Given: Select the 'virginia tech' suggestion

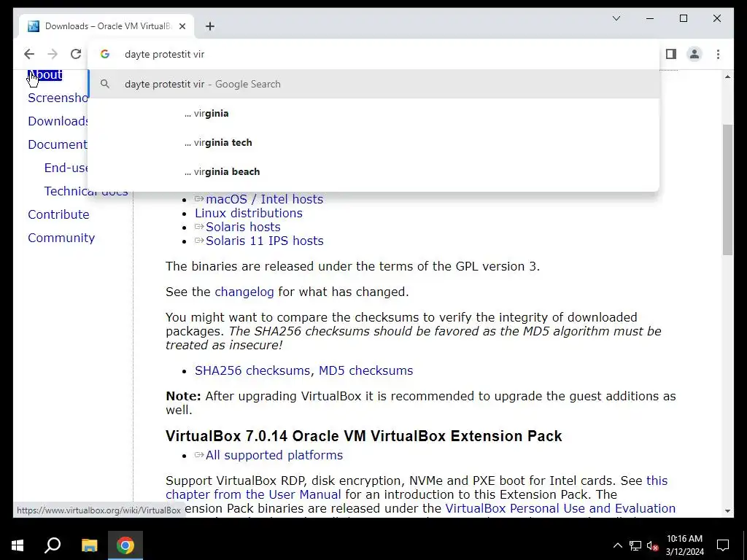Looking at the screenshot, I should [374, 142].
